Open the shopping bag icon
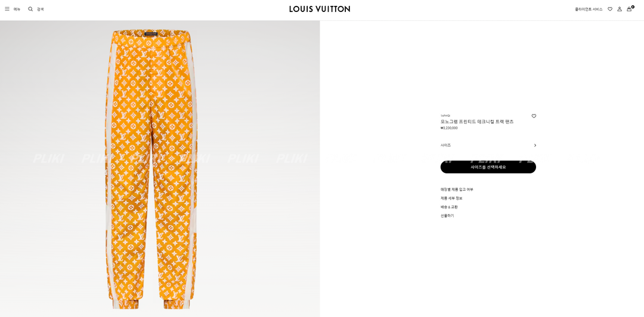This screenshot has height=317, width=644. point(629,9)
